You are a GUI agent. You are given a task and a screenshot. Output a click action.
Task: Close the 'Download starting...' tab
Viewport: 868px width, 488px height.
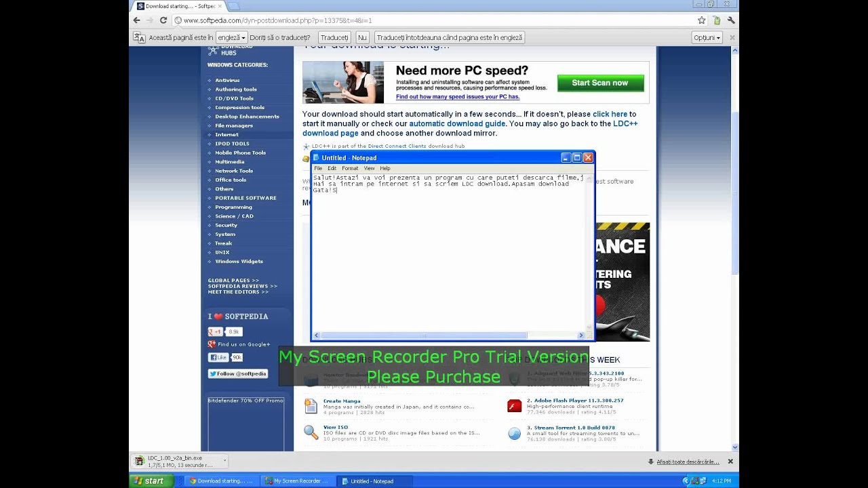(219, 6)
